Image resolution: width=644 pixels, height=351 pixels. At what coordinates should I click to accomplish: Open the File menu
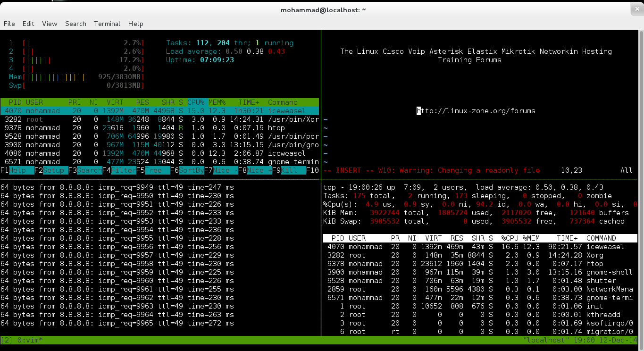tap(9, 24)
